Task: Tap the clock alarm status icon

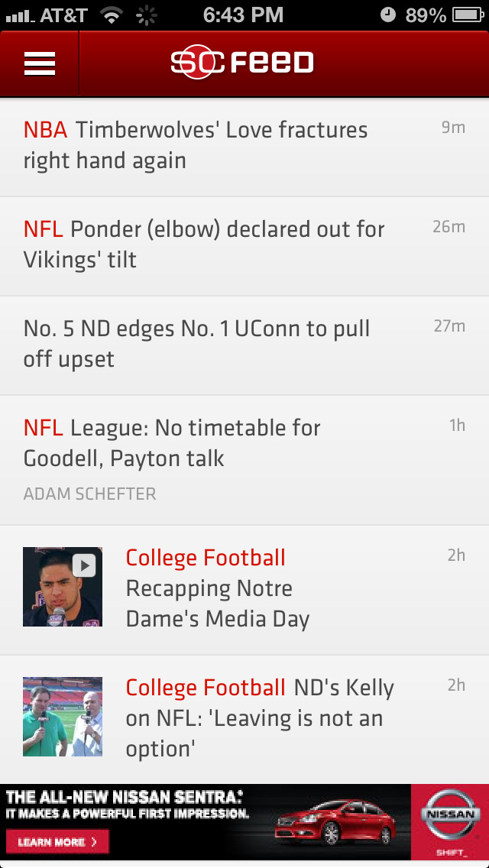Action: [388, 15]
